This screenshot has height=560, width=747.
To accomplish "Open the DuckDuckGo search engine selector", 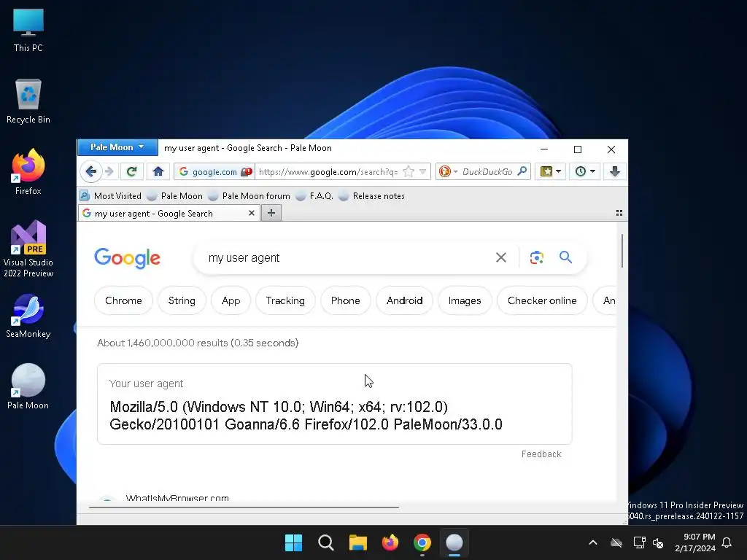I will pyautogui.click(x=448, y=171).
